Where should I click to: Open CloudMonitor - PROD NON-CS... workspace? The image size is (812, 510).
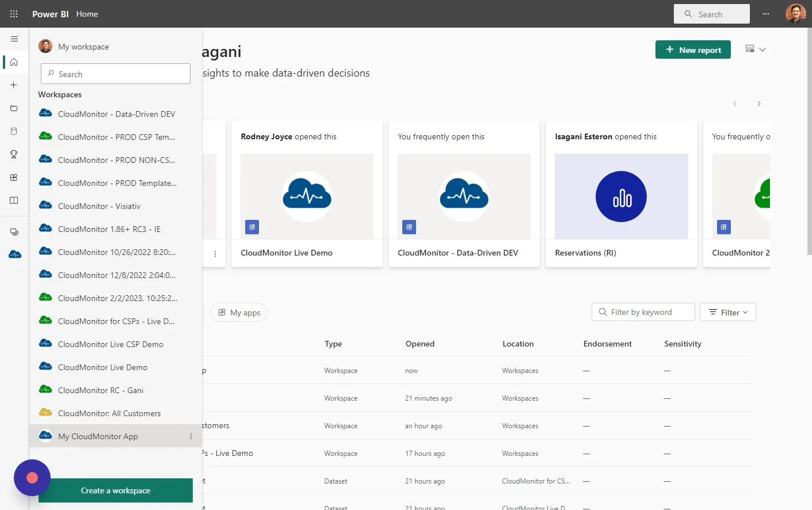(x=116, y=160)
